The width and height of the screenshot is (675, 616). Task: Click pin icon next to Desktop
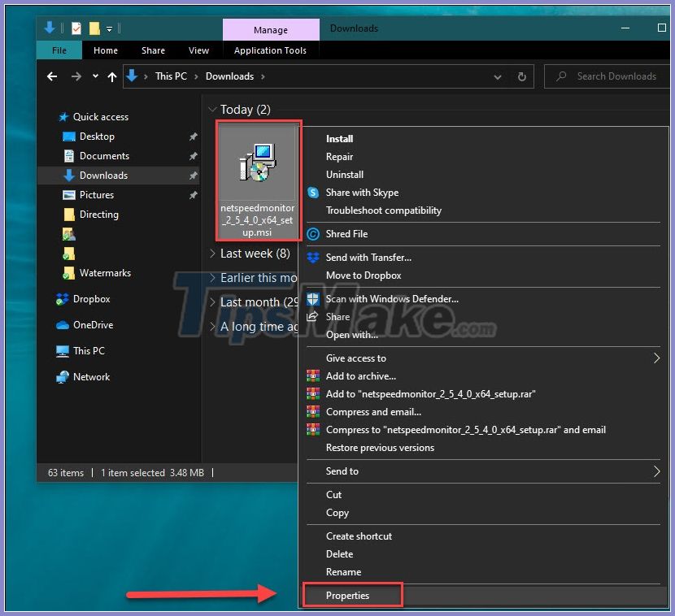[x=194, y=137]
